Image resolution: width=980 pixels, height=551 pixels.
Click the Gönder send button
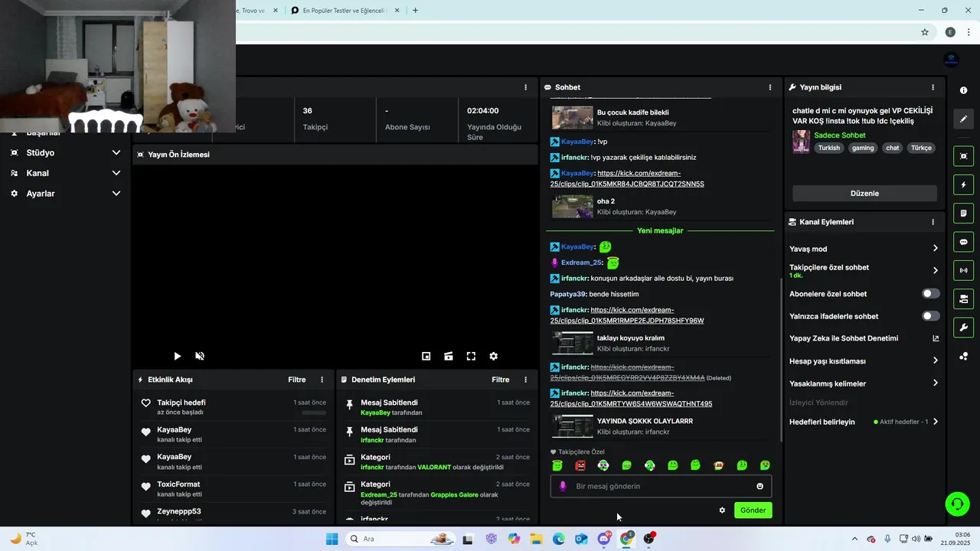(753, 510)
